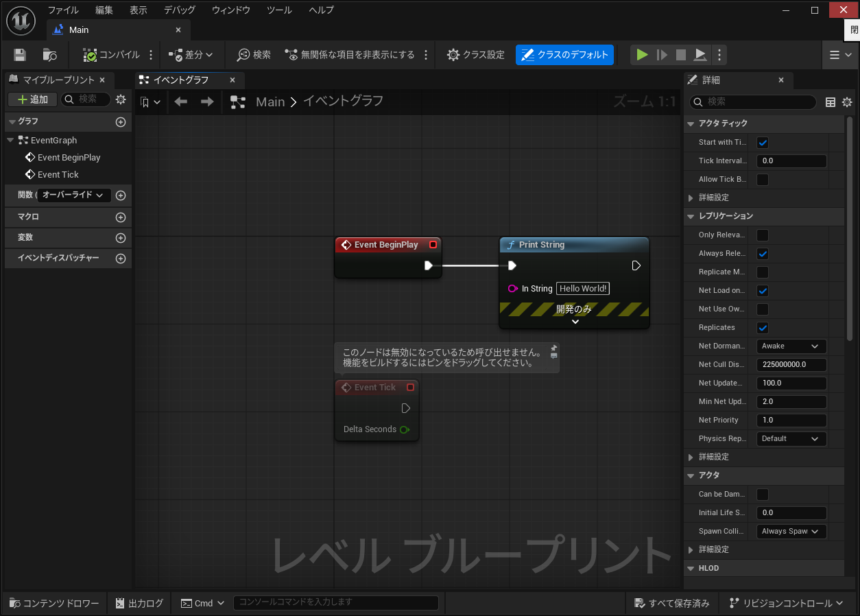
Task: Toggle Allow Tick Before Begin Play checkbox
Action: coord(763,180)
